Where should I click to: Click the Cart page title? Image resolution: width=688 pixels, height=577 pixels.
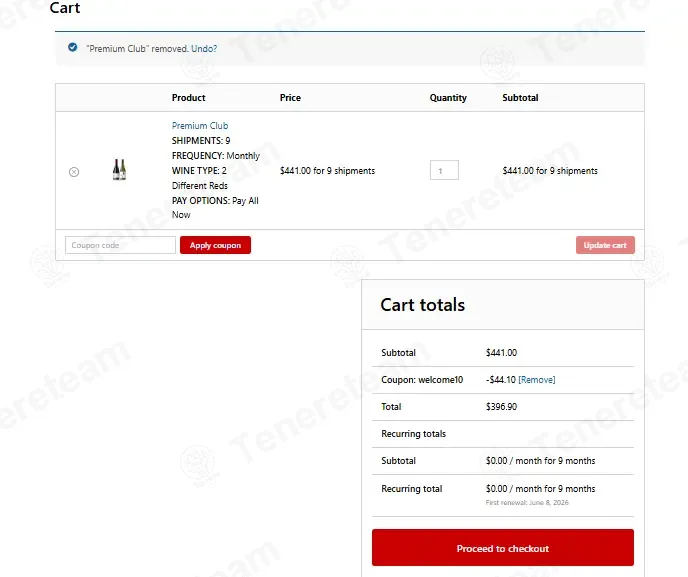coord(65,8)
